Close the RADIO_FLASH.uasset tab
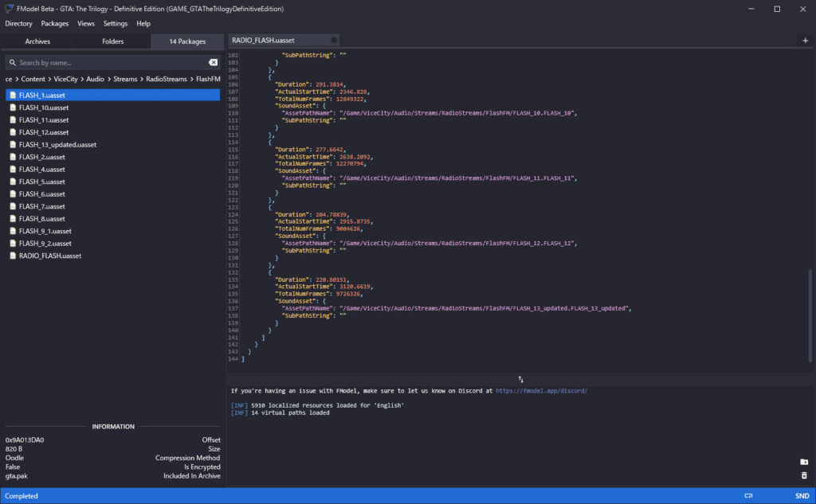The height and width of the screenshot is (504, 816). click(x=334, y=40)
